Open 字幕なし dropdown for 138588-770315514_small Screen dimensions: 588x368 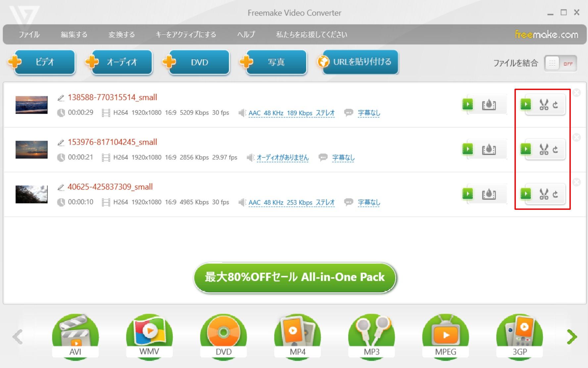coord(369,113)
